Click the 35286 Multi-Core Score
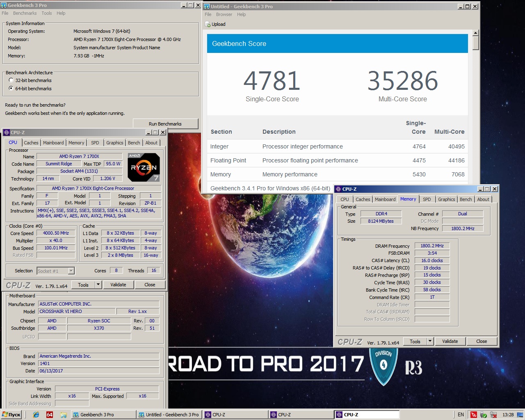 pyautogui.click(x=403, y=81)
